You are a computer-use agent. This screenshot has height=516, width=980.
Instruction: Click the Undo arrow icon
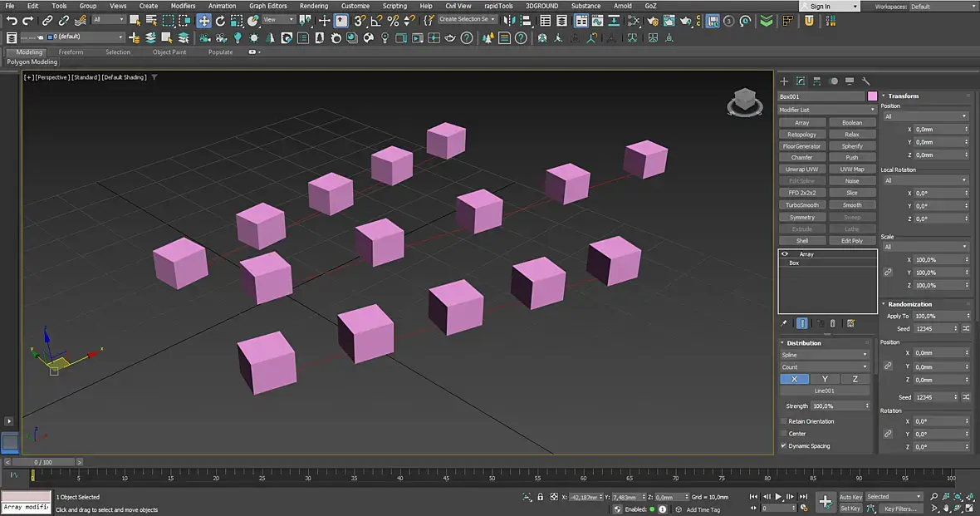[12, 21]
